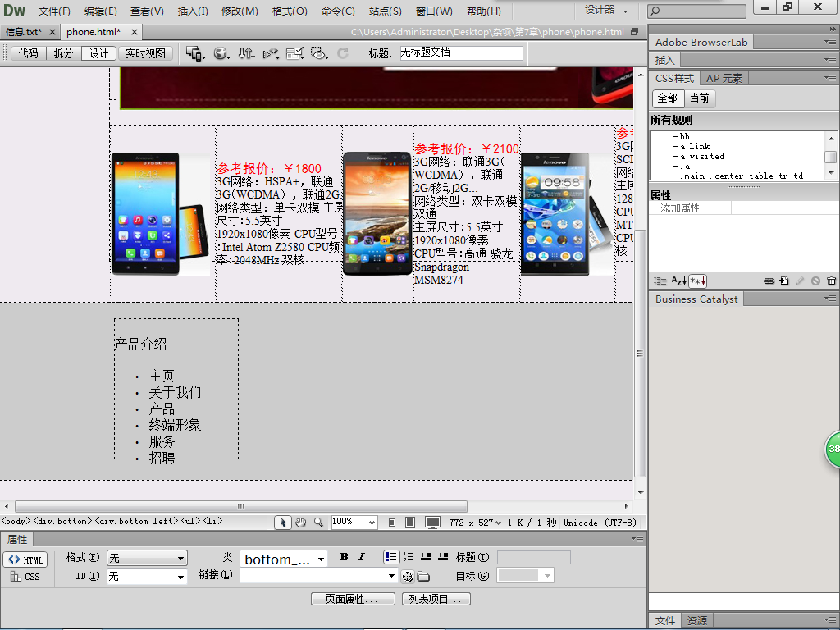This screenshot has width=840, height=630.
Task: Toggle the unordered list button
Action: pyautogui.click(x=391, y=557)
